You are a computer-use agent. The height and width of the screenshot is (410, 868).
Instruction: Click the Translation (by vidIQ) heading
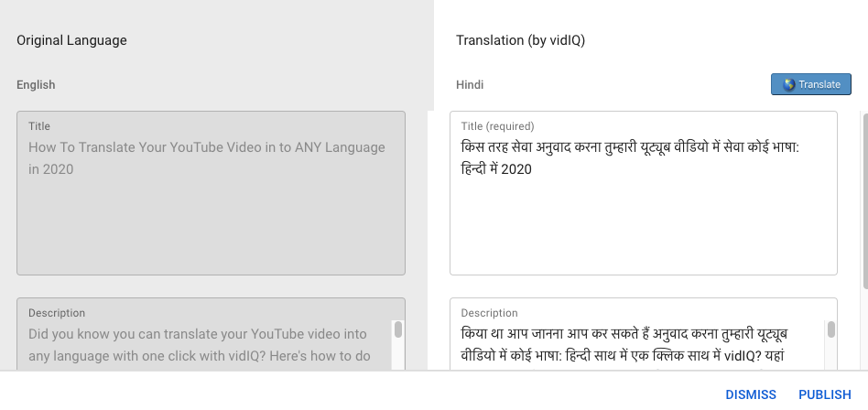click(x=520, y=40)
